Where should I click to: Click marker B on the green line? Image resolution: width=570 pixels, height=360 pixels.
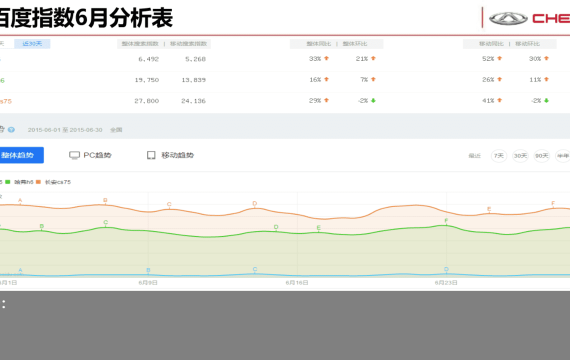click(42, 226)
